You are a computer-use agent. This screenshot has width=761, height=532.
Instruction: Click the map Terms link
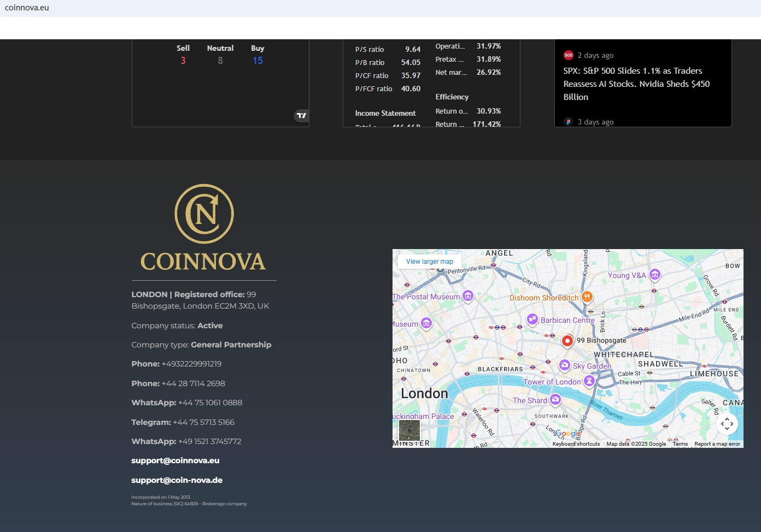pos(680,444)
